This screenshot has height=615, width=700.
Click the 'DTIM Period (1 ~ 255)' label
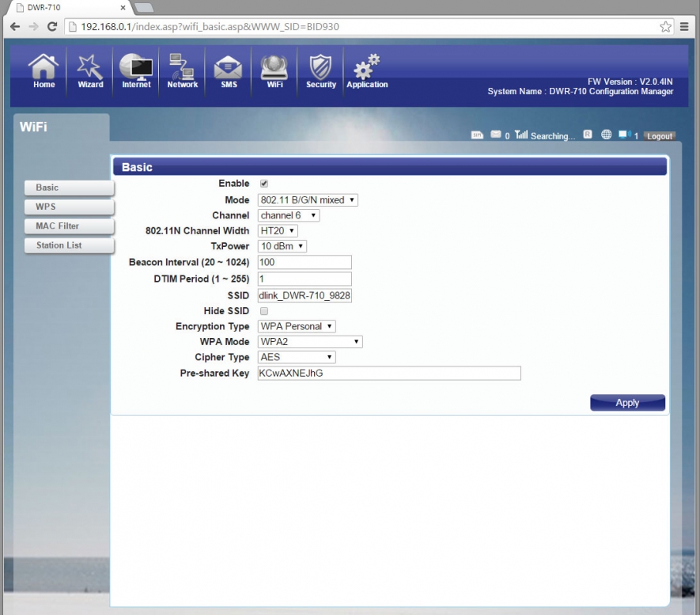click(202, 279)
